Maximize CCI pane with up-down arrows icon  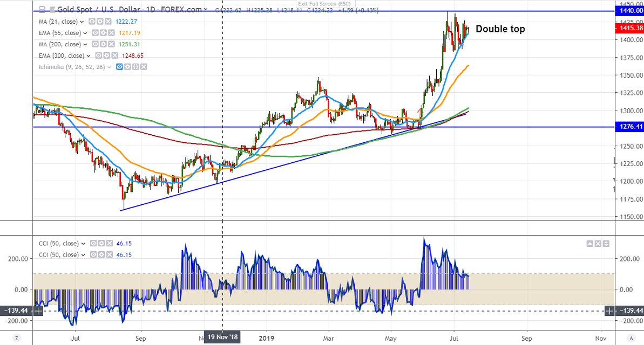[x=606, y=244]
